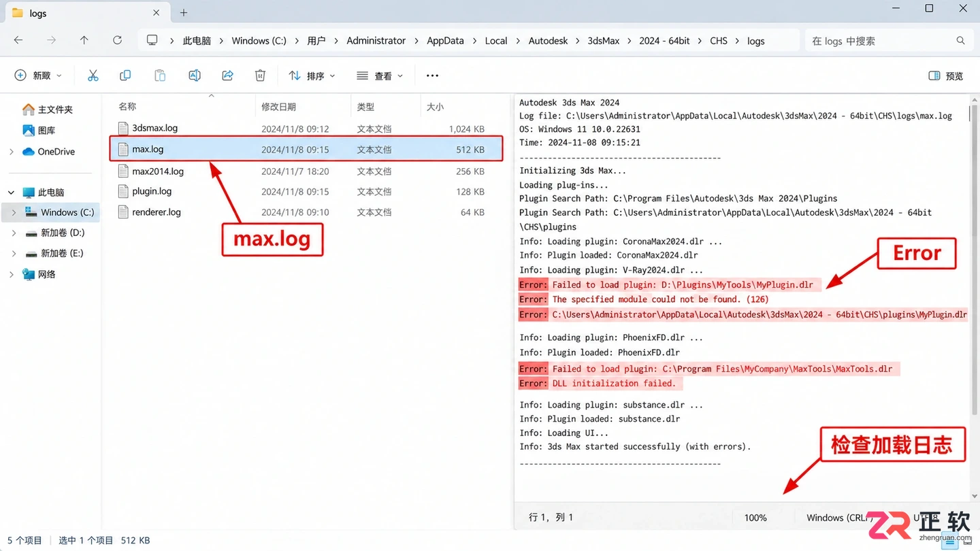Toggle the 预览 preview pane button

point(946,76)
